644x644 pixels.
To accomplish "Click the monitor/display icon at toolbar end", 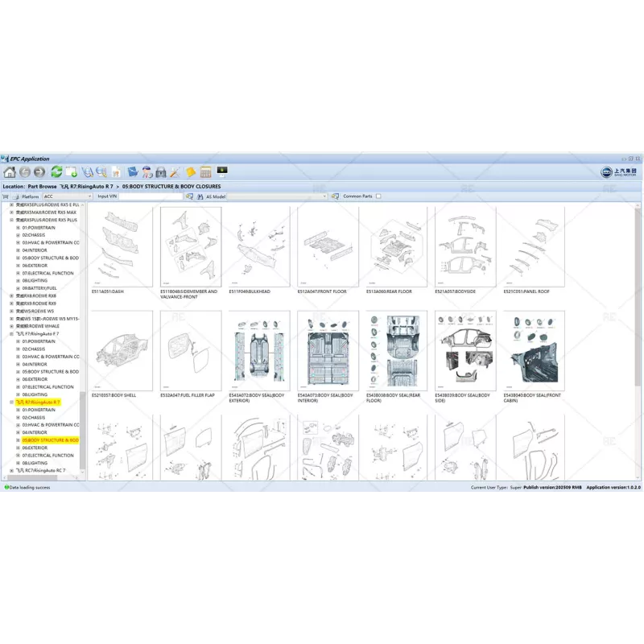I will point(222,171).
